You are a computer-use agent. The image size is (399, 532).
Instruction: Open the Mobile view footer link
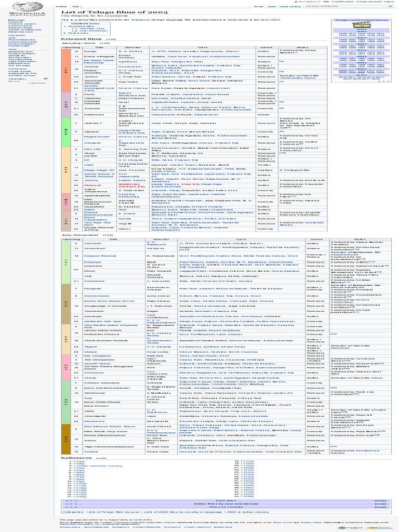222,527
